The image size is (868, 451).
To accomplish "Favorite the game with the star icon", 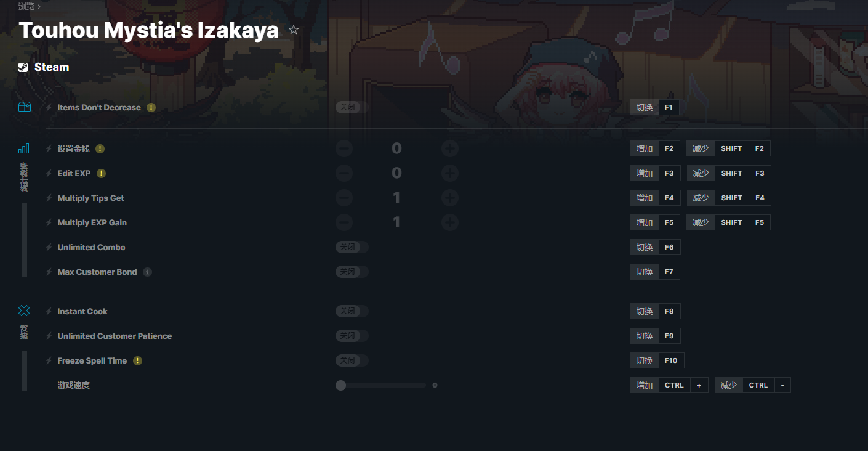I will pos(294,30).
